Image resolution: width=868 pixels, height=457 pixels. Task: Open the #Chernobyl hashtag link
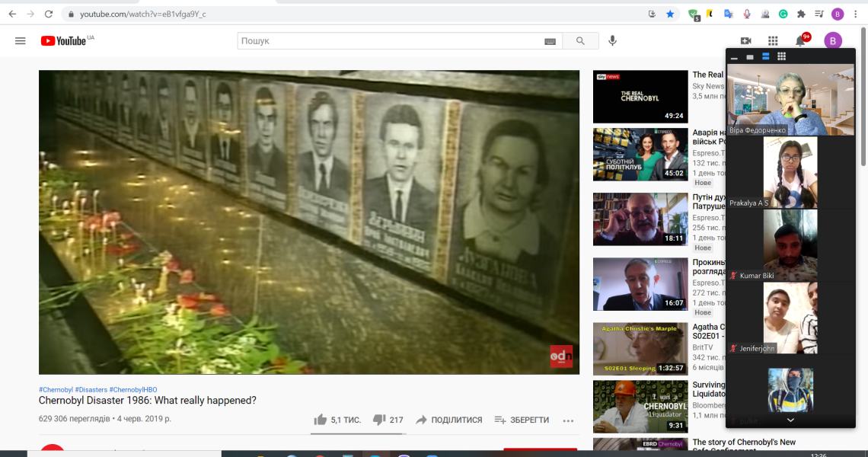[x=56, y=390]
